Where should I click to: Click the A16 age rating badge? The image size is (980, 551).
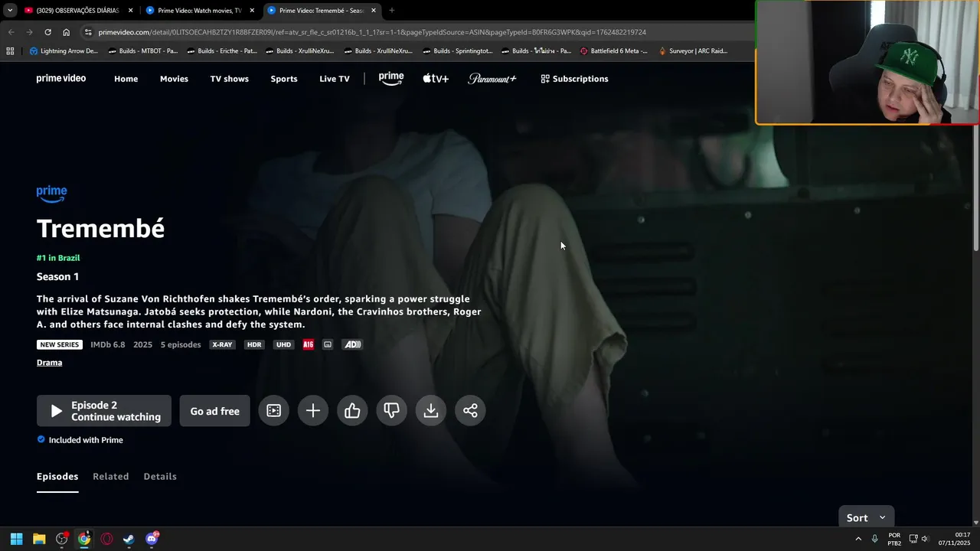(309, 344)
